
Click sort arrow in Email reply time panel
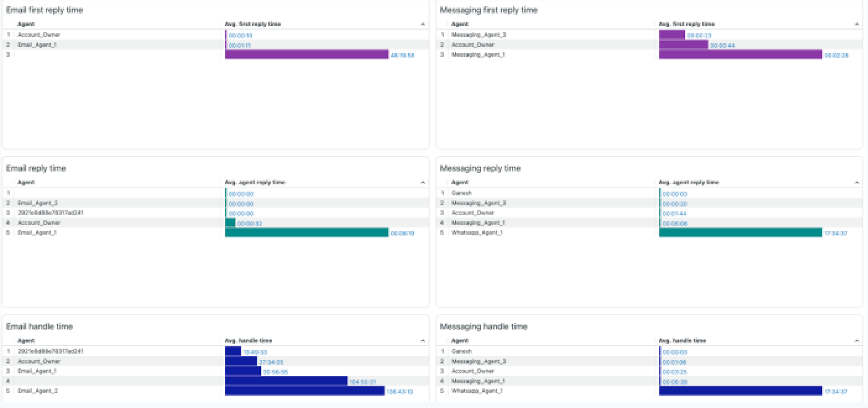click(423, 183)
